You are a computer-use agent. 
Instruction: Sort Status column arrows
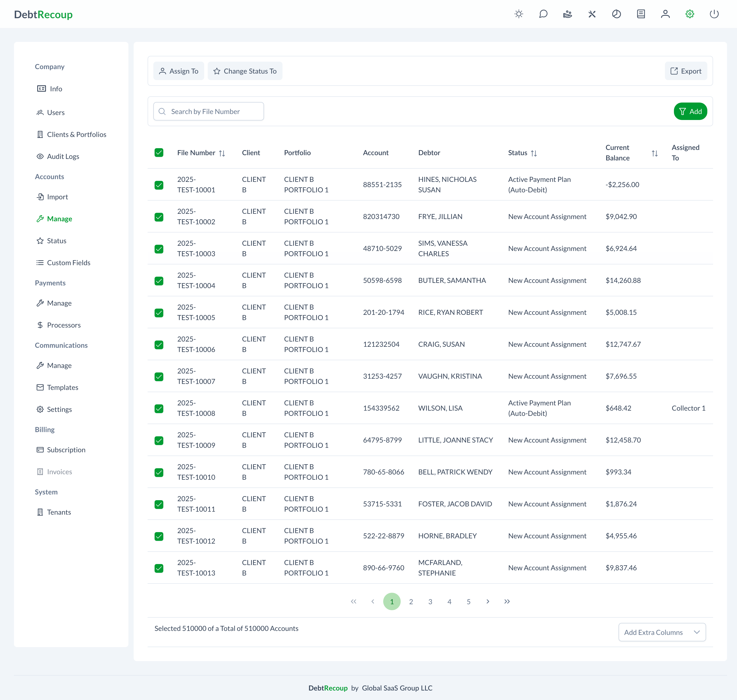tap(534, 153)
